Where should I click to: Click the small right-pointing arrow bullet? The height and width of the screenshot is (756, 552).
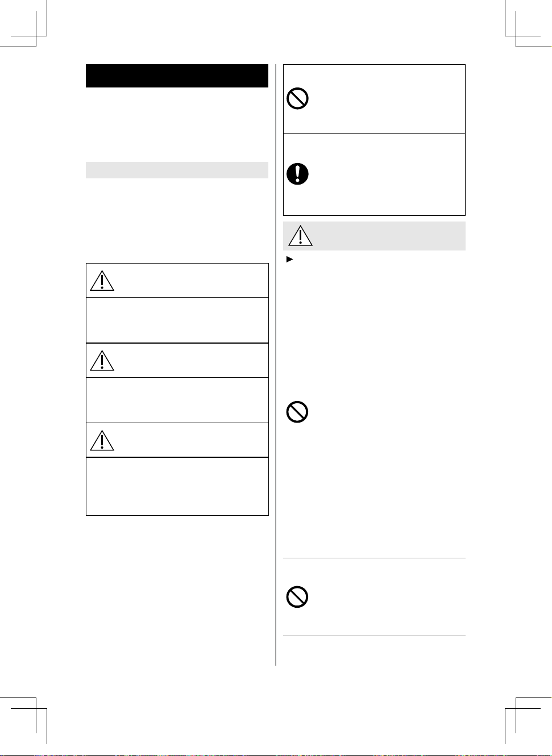click(289, 259)
